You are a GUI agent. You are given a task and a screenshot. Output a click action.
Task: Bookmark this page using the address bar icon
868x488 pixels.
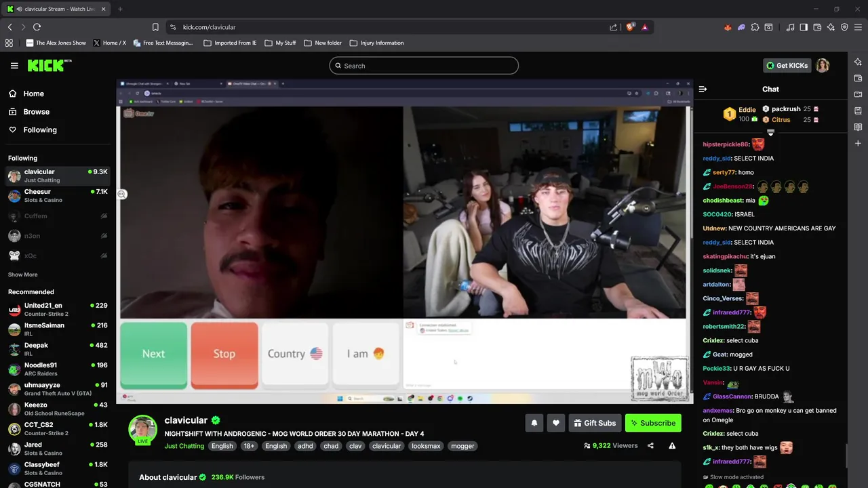click(x=155, y=27)
